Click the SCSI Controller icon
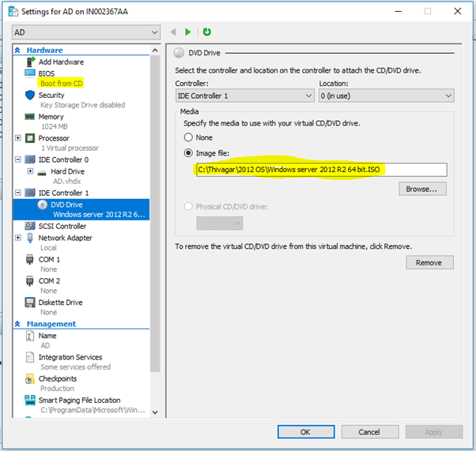Screen dimensions: 476x451 30,226
